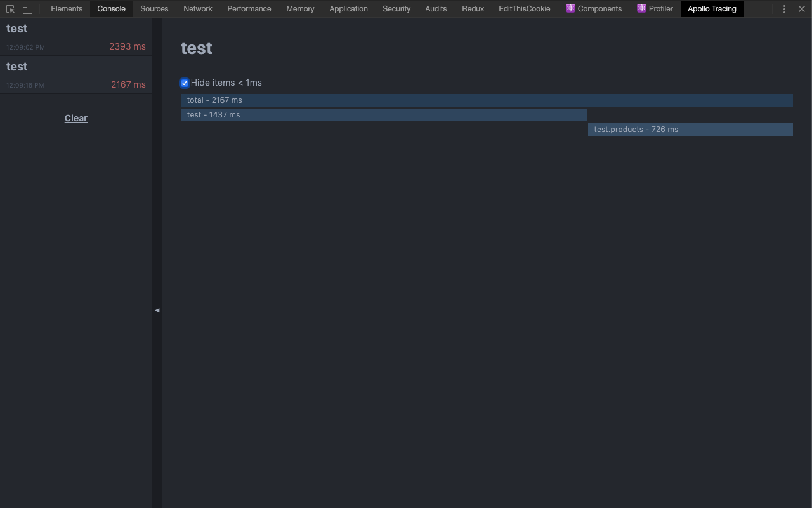The width and height of the screenshot is (812, 508).
Task: Click the 12:09:16 PM timestamp
Action: (x=25, y=85)
